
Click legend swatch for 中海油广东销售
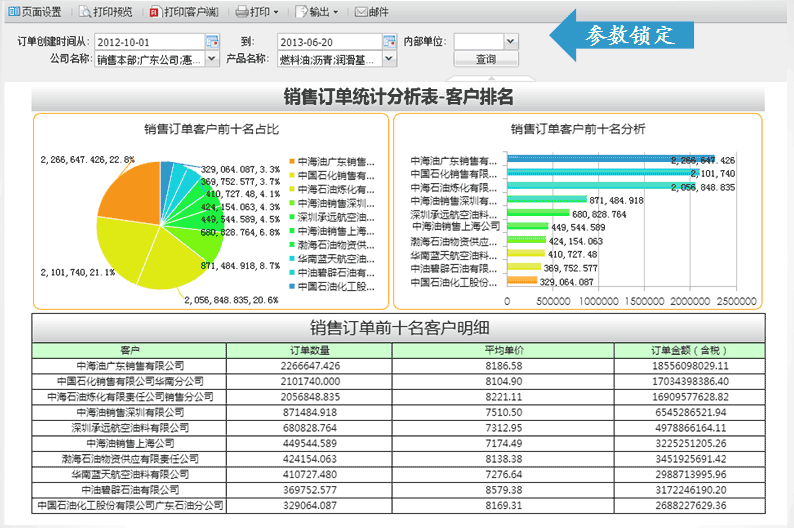[x=292, y=161]
